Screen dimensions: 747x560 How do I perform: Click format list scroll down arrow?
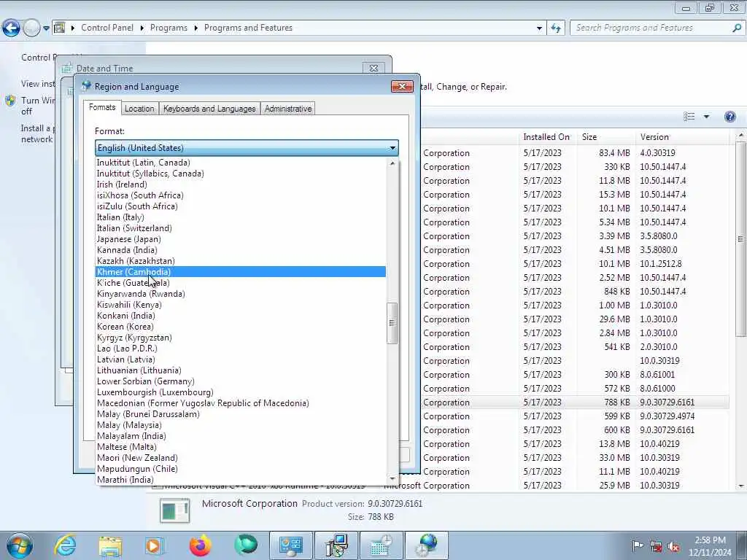[392, 479]
